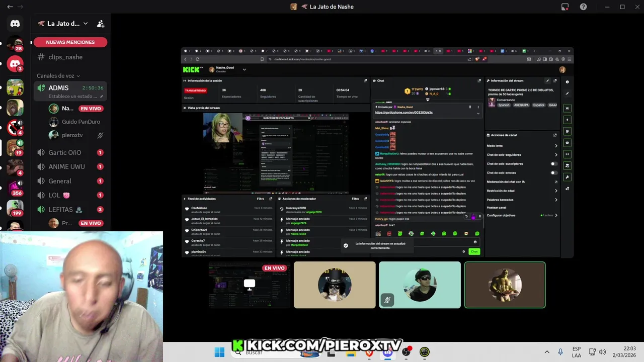This screenshot has width=644, height=362.
Task: Select the highlighted speaking participant tile
Action: tap(505, 285)
